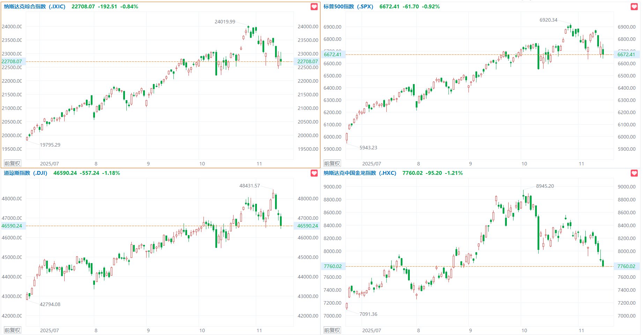Click the 5943.23 low marker on S&P chart

pos(368,148)
